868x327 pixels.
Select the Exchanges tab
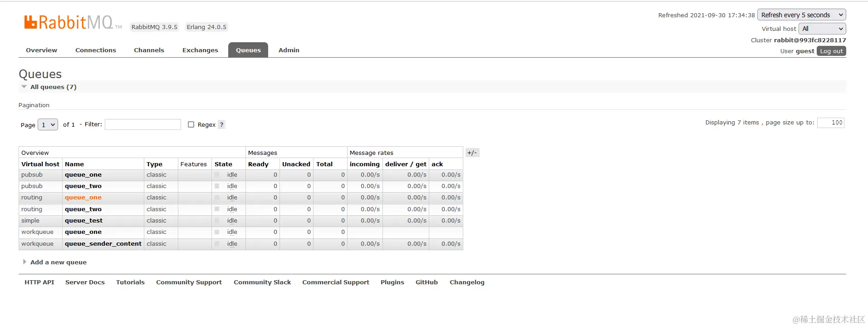click(200, 50)
